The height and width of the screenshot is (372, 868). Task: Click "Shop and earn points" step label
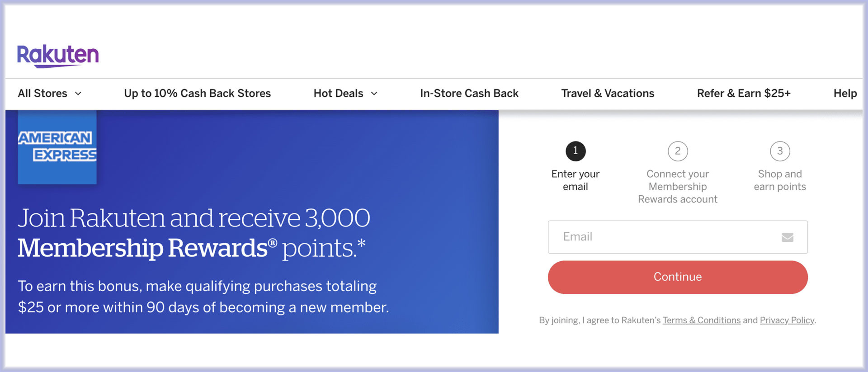coord(780,180)
